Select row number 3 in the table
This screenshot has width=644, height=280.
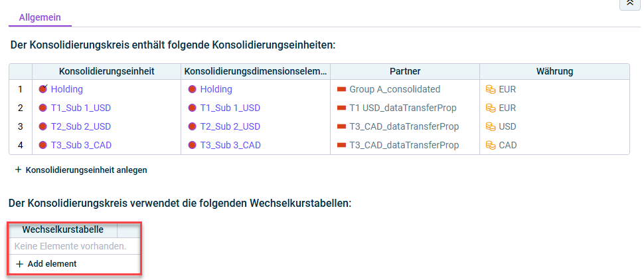point(21,126)
